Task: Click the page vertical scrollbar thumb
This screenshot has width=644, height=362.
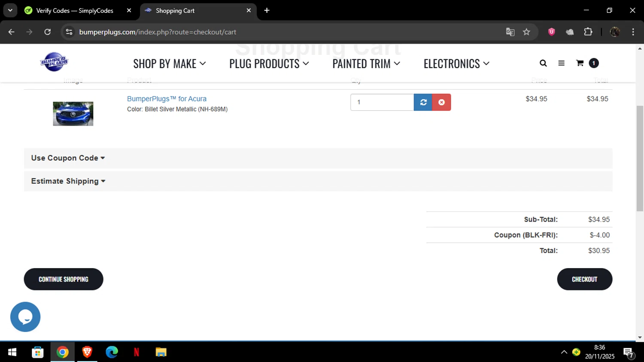Action: pyautogui.click(x=640, y=158)
